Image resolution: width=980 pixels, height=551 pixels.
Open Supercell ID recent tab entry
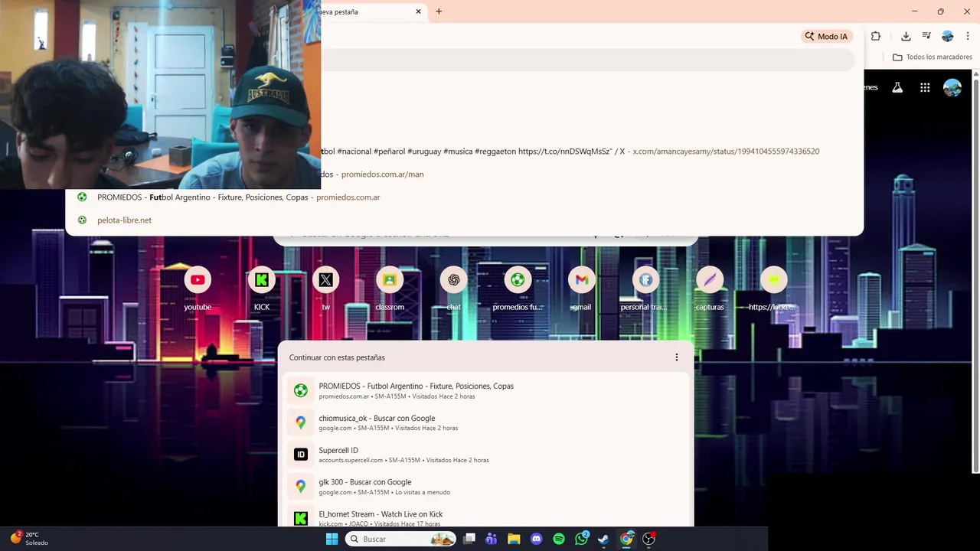coord(486,455)
